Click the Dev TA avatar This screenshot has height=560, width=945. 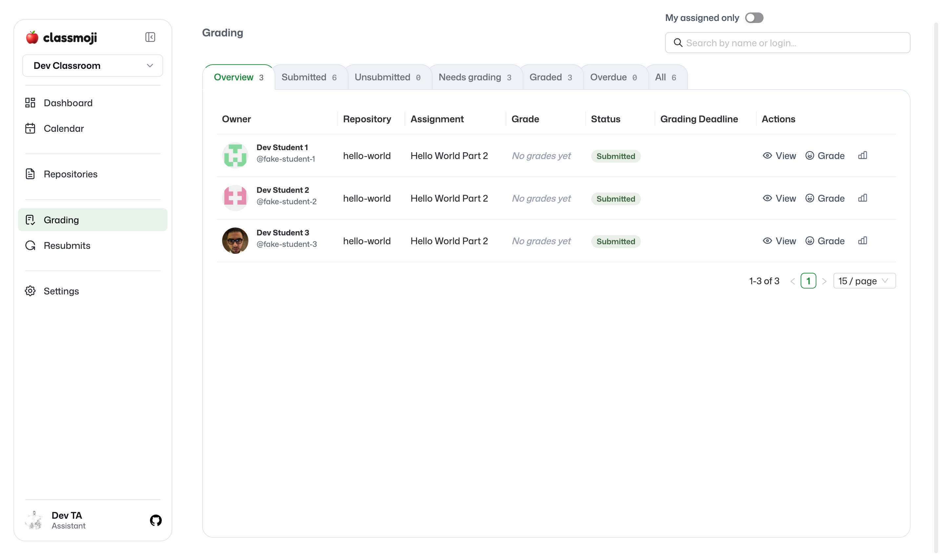click(x=34, y=520)
